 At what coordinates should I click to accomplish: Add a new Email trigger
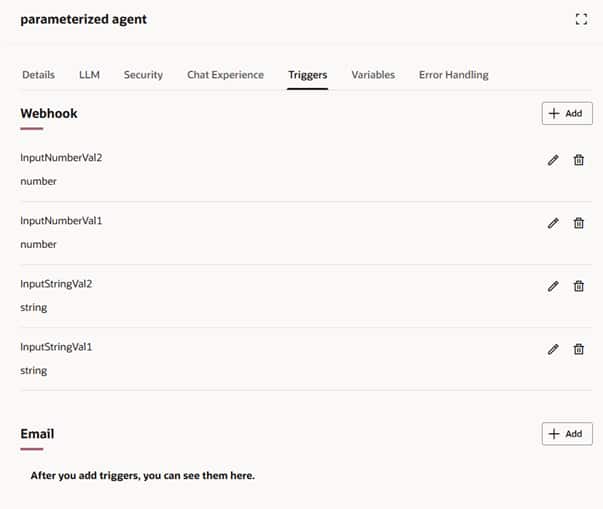coord(566,434)
